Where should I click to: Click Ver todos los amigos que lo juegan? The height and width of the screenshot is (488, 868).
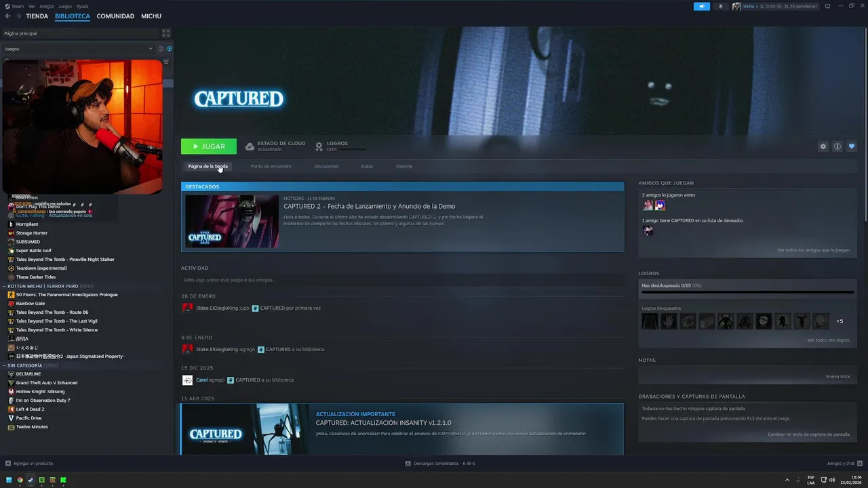[813, 250]
